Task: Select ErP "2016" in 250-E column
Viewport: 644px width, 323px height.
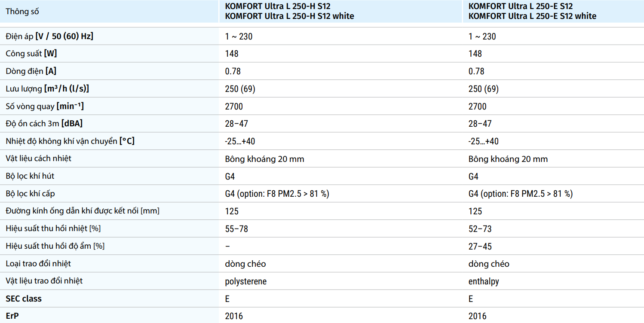Action: (478, 317)
